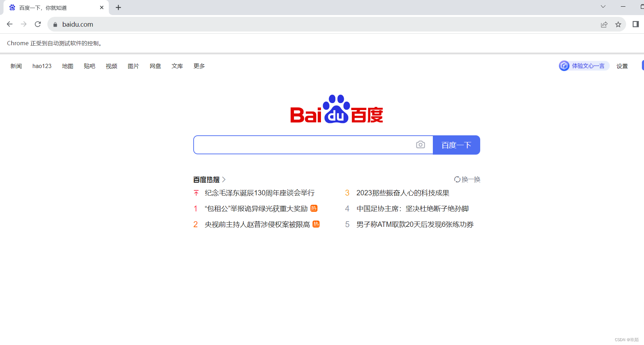
Task: Open 贴吧 navigation link
Action: click(89, 66)
